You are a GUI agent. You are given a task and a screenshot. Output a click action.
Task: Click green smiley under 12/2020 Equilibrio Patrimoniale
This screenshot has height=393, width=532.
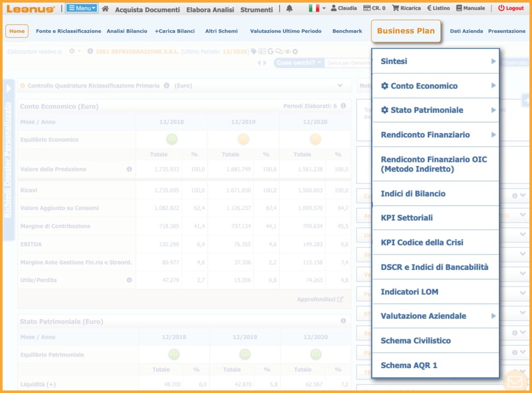(315, 355)
